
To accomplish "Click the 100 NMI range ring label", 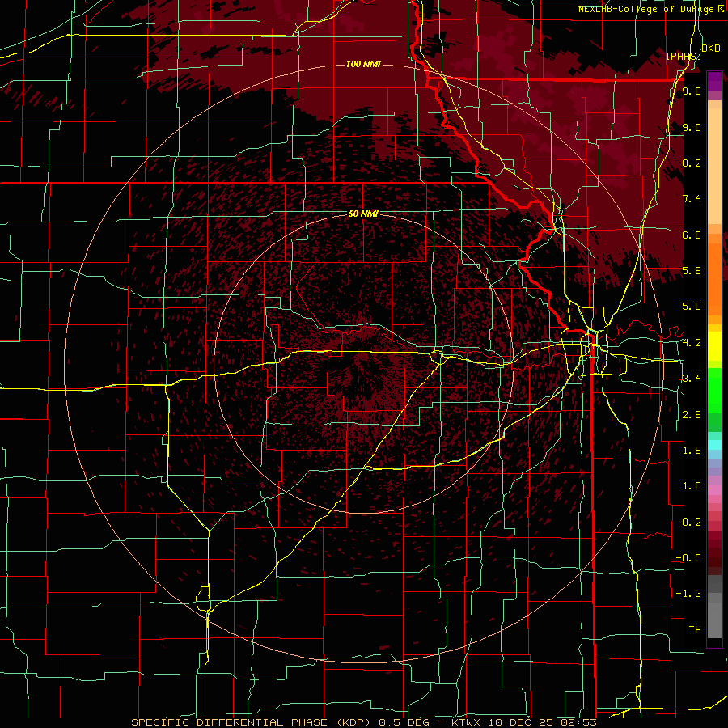I will (x=363, y=64).
